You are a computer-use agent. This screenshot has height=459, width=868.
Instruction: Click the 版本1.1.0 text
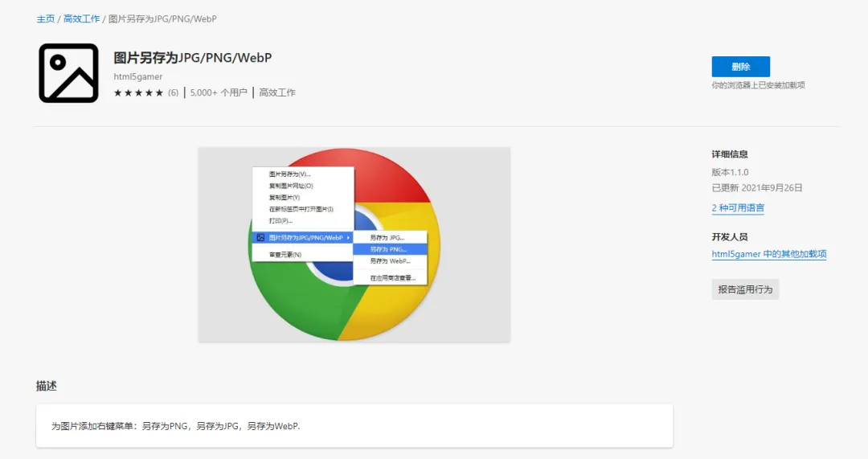tap(730, 172)
